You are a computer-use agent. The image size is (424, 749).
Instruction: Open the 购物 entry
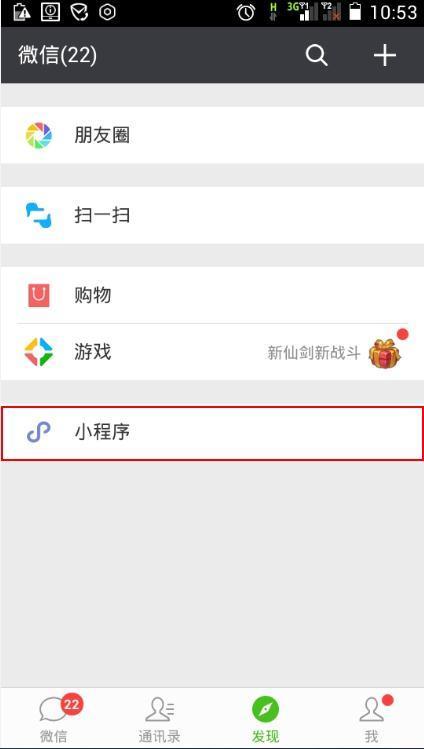[x=212, y=295]
